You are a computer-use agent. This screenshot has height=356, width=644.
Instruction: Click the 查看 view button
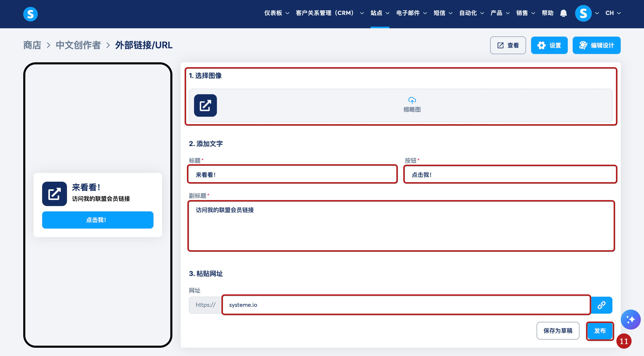[508, 45]
